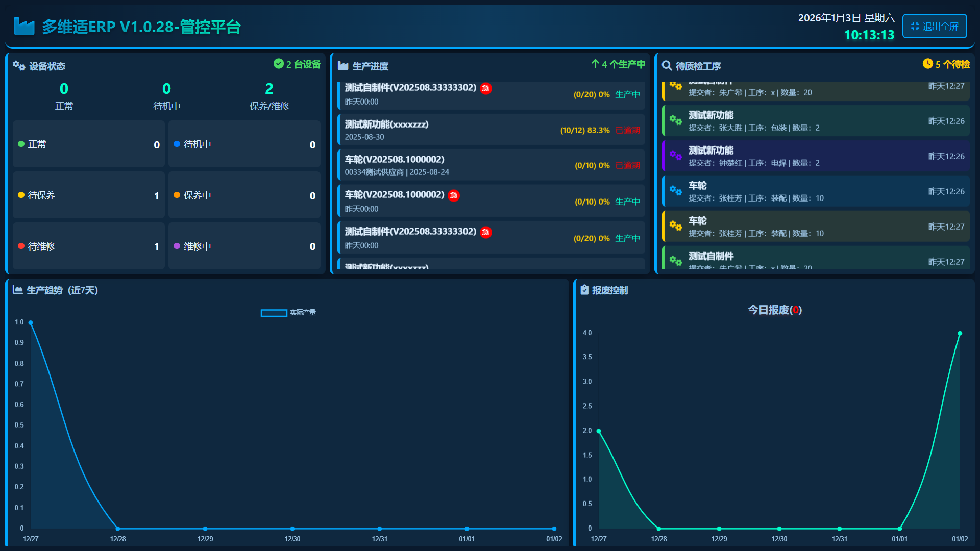Viewport: 980px width, 551px height.
Task: Click yellow clock icon beside 5 个待检
Action: (927, 64)
